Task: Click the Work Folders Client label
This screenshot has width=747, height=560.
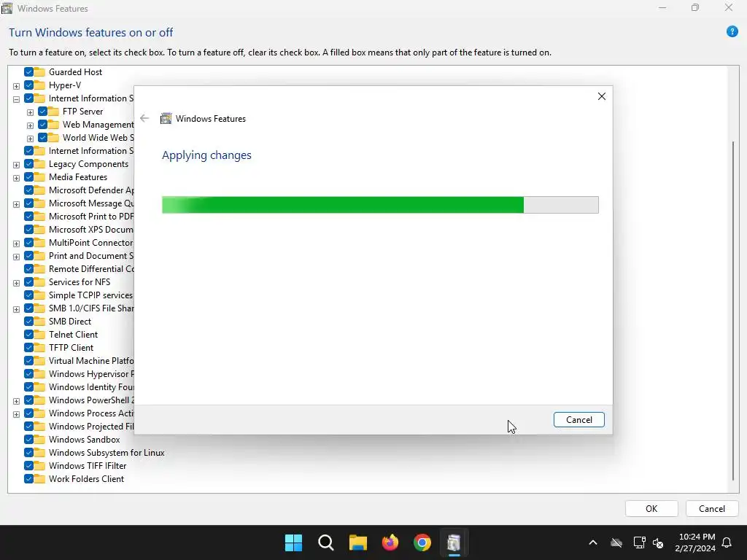Action: coord(86,479)
